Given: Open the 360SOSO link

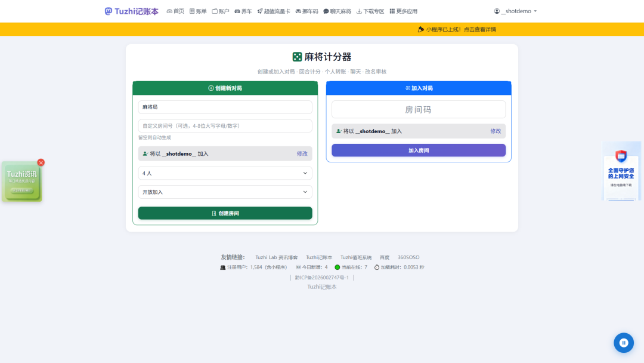Looking at the screenshot, I should [x=408, y=257].
